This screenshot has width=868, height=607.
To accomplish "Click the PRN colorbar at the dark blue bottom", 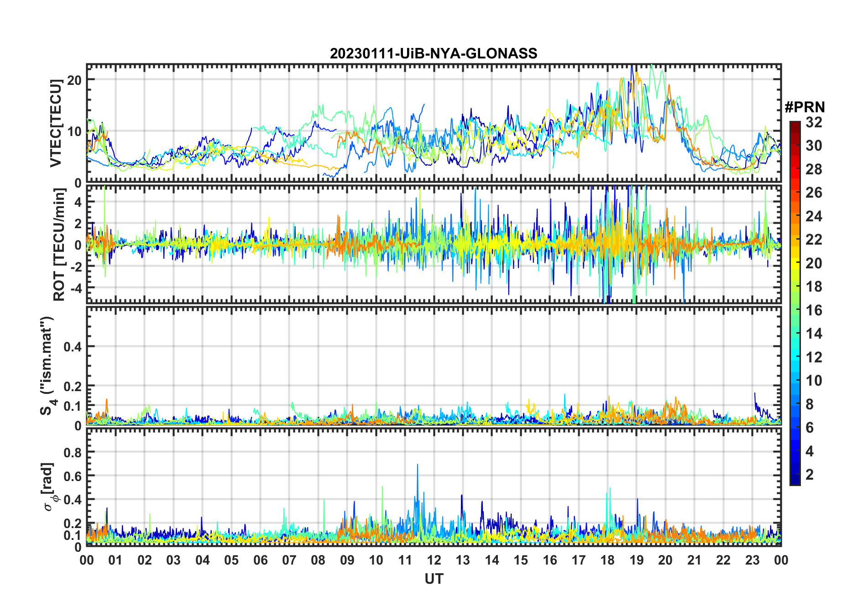I will (x=795, y=479).
